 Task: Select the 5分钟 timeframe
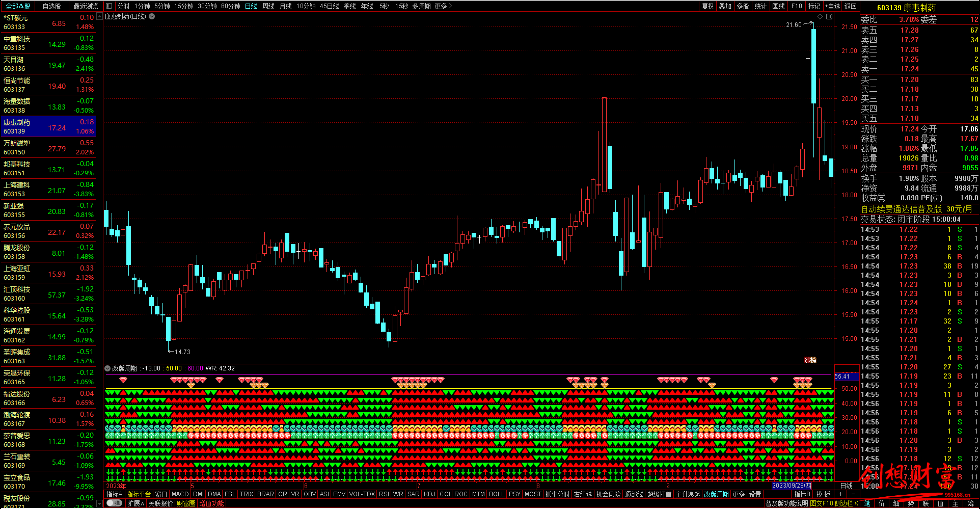point(162,6)
